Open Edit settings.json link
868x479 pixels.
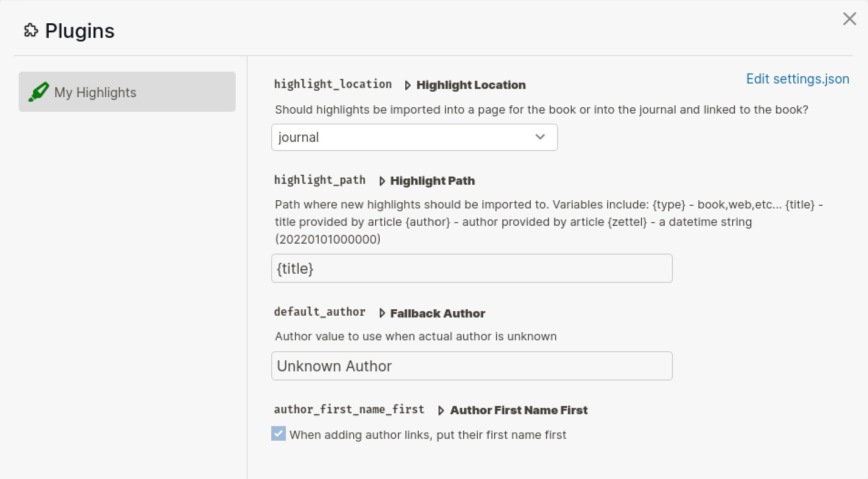click(797, 79)
